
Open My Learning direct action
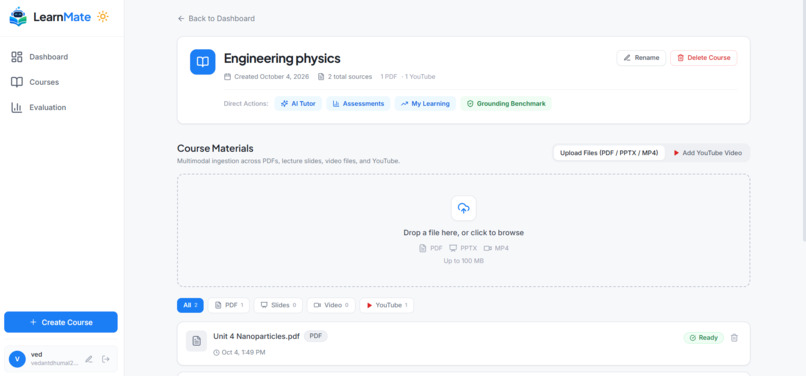(x=425, y=103)
